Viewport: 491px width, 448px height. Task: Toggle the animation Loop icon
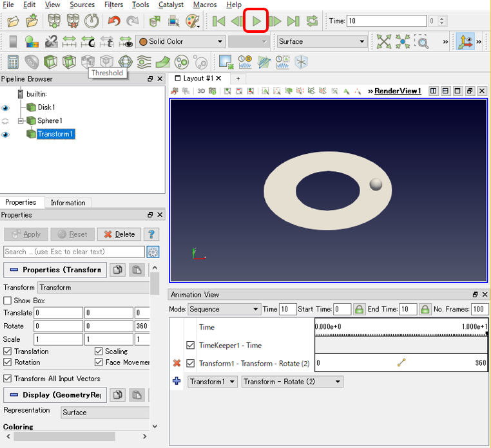point(312,21)
